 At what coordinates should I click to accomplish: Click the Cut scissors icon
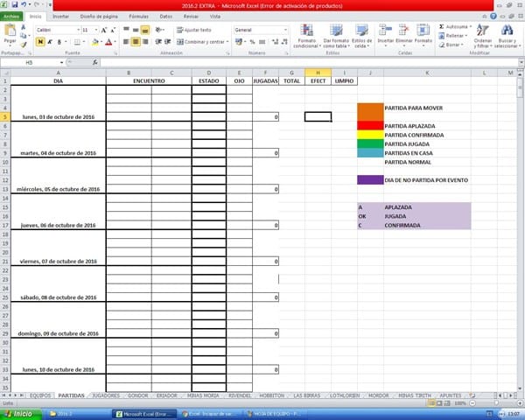23,27
